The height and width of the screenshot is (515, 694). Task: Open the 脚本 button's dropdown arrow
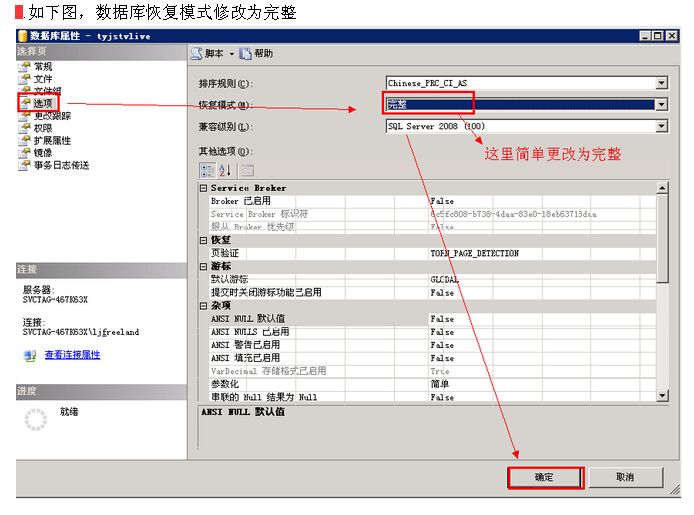pos(232,53)
